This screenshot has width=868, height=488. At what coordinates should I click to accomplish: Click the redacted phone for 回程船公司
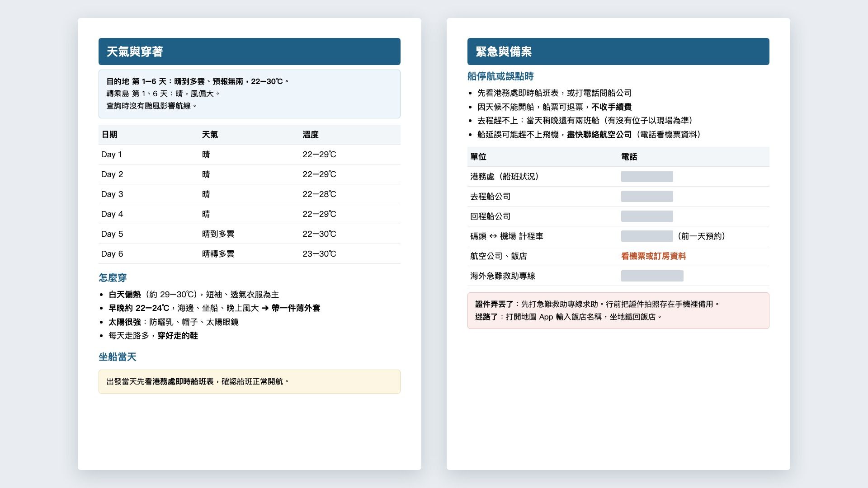(x=647, y=216)
